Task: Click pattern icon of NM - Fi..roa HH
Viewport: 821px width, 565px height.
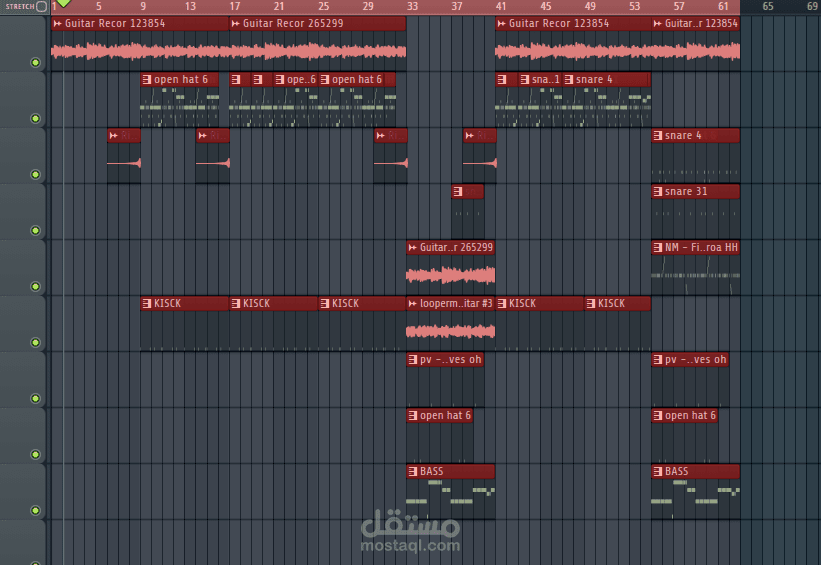Action: (658, 248)
